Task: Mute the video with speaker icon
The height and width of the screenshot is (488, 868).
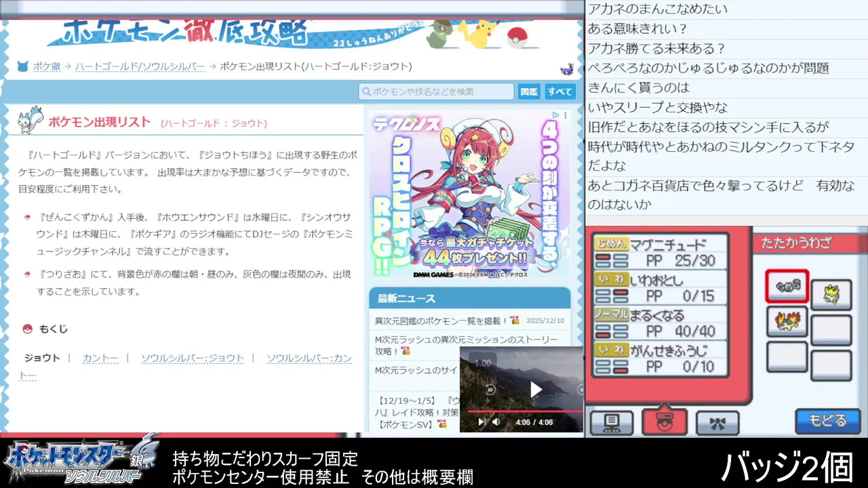Action: pyautogui.click(x=496, y=422)
